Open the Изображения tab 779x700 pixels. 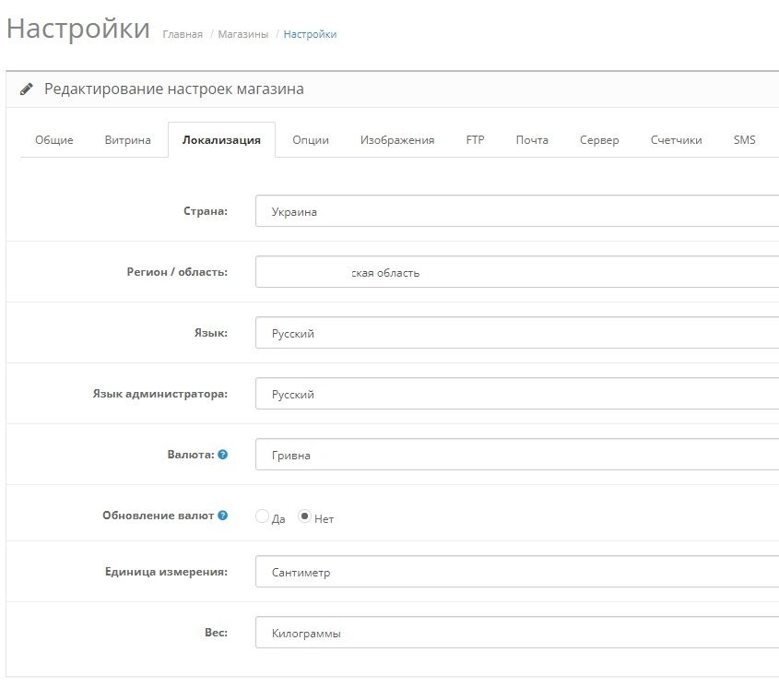click(397, 140)
